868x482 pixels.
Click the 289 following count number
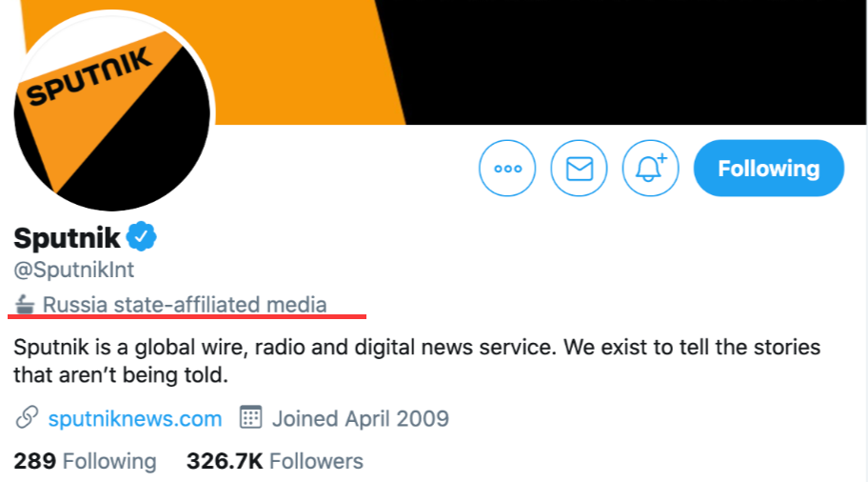[x=35, y=461]
